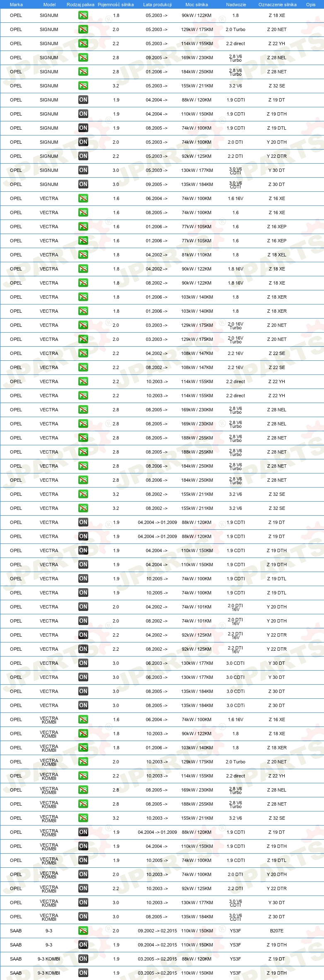Click SIGNUM model in Z 18 XE row
This screenshot has height=980, width=324.
coord(49,15)
